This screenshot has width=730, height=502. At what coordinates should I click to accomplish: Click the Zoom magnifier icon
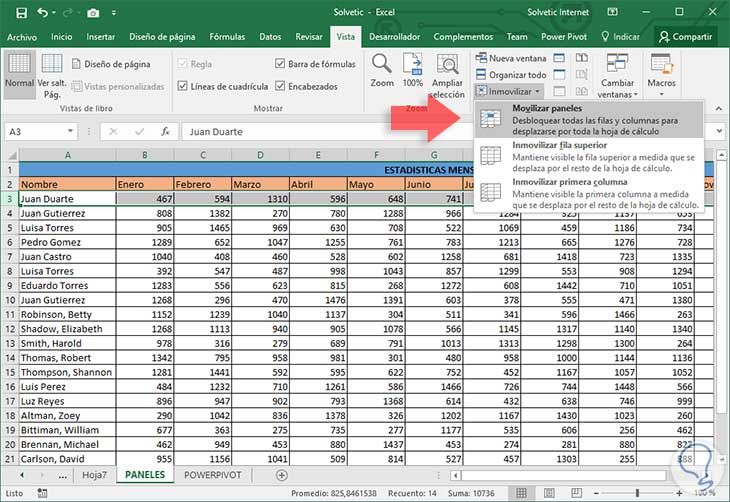tap(382, 68)
